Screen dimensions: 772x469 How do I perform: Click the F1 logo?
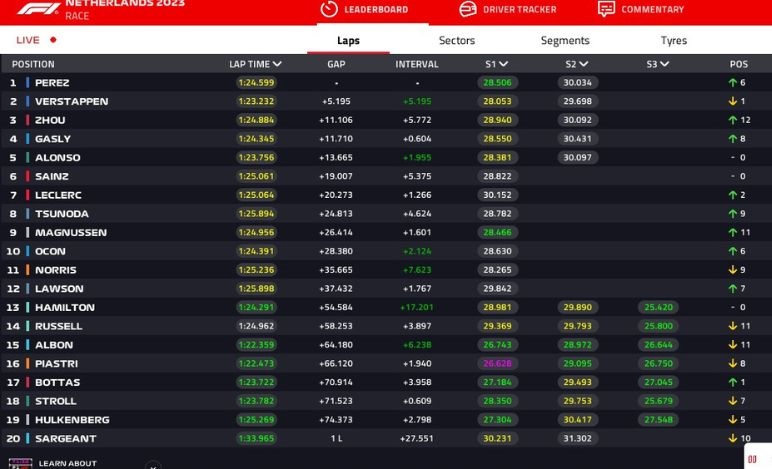pyautogui.click(x=37, y=9)
